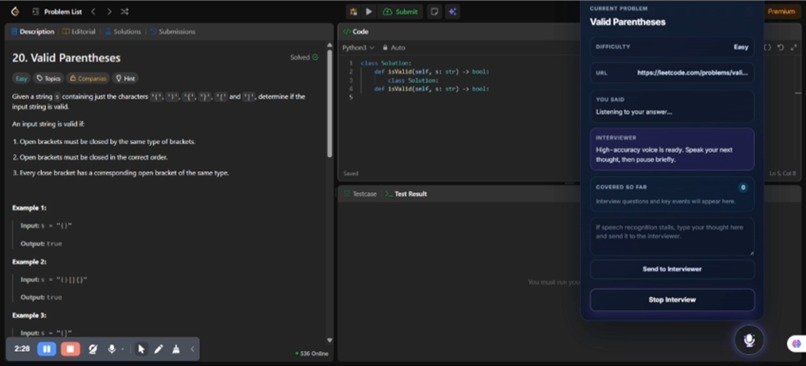This screenshot has height=366, width=806.
Task: Click the format code braces icon
Action: pyautogui.click(x=767, y=47)
